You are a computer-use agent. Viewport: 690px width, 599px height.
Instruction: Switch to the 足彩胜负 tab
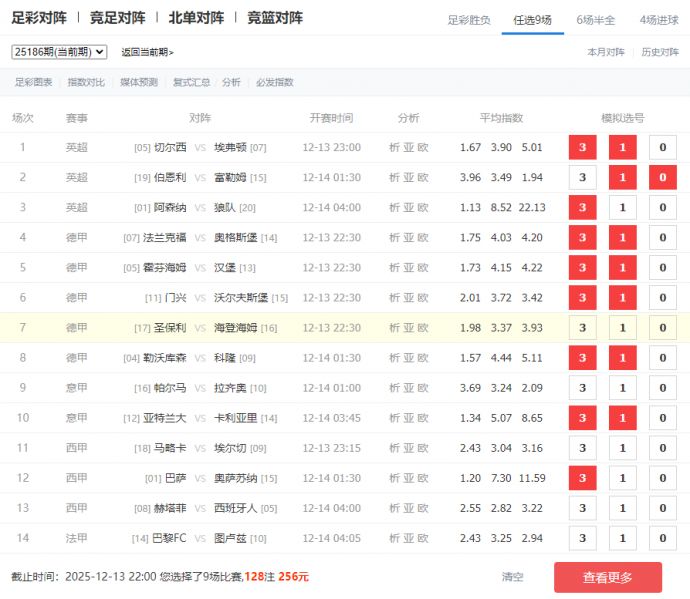469,20
